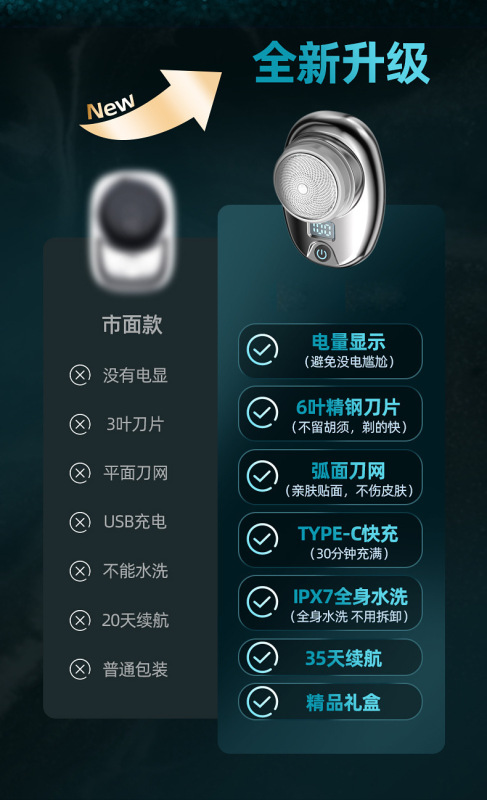Click the 市面款 column heading
The image size is (487, 800).
[x=132, y=324]
